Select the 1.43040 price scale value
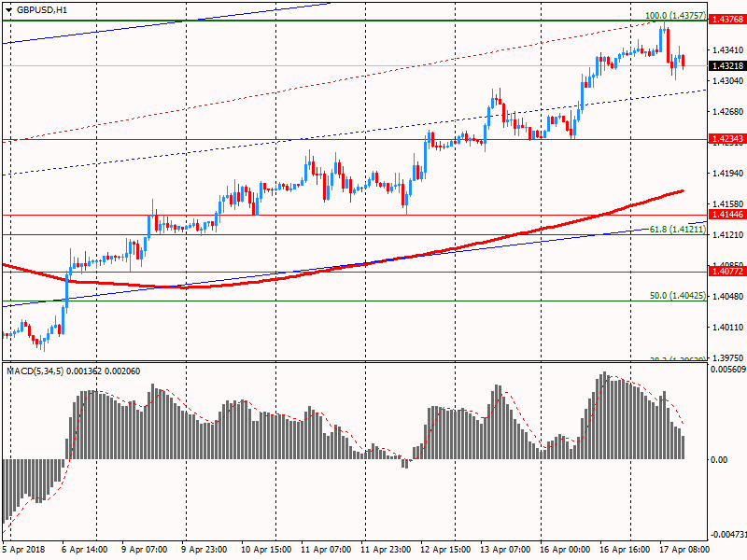Screen dimensions: 747x560 (x=728, y=81)
